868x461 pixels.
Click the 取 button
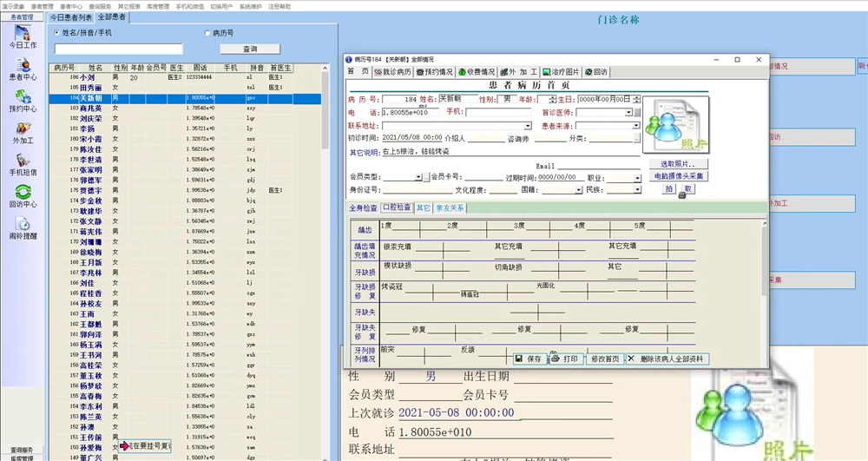(x=687, y=188)
